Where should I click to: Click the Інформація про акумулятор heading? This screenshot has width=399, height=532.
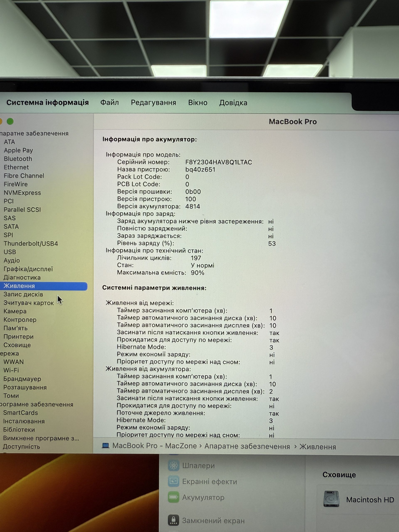pyautogui.click(x=150, y=139)
